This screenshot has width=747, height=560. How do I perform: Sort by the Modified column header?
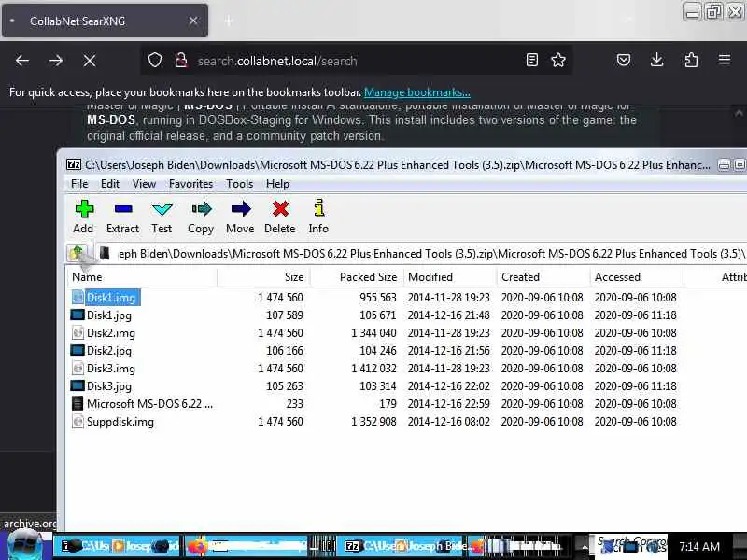[450, 277]
